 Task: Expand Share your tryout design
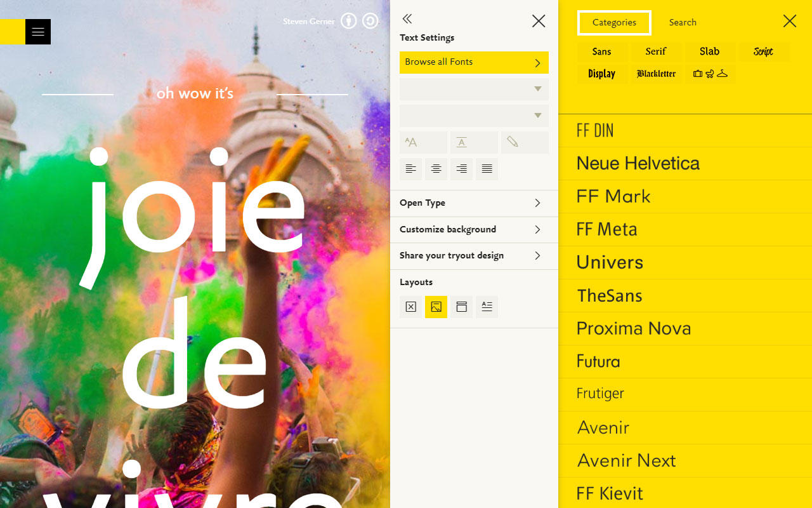[x=474, y=256]
